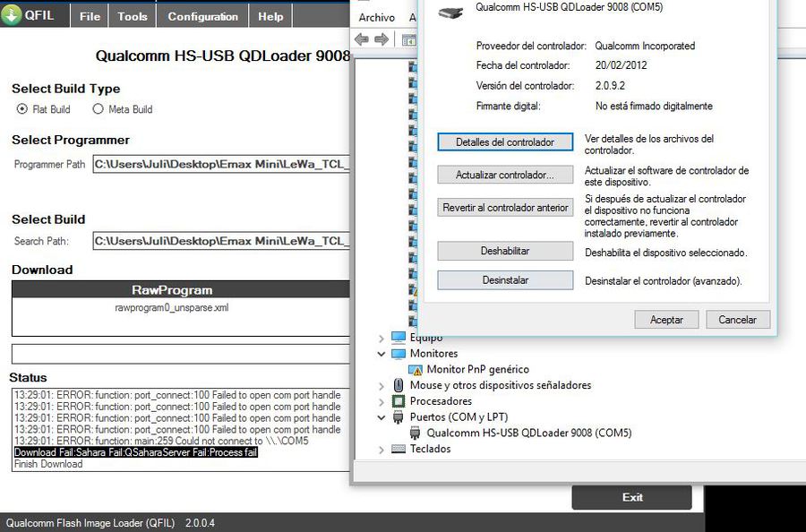Select rawprogram0_unsparse.xml in the RawProgram list
This screenshot has height=532, width=806.
click(172, 308)
